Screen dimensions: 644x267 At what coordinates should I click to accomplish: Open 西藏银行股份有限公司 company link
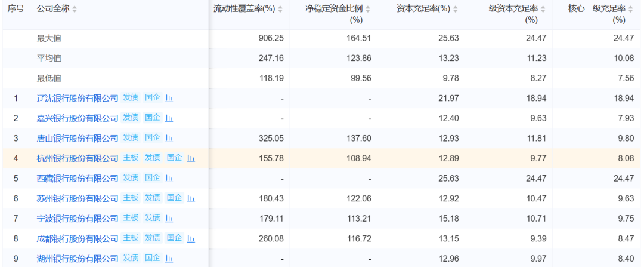[x=77, y=178]
